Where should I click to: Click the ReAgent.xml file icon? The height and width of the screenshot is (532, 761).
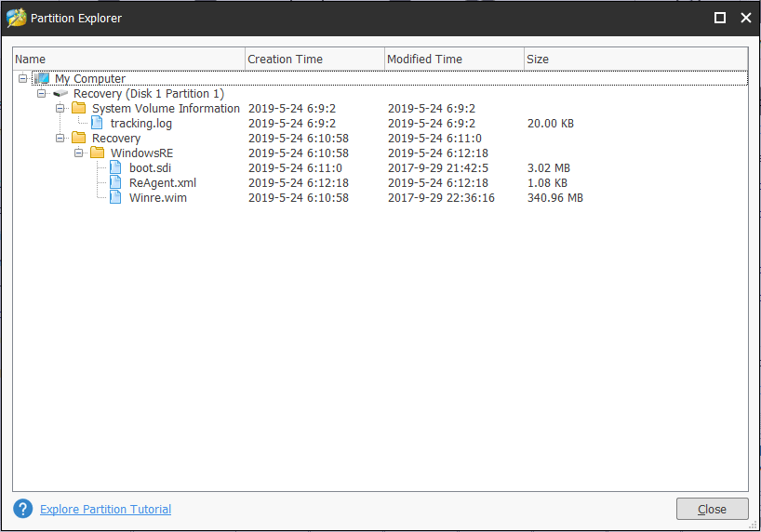pyautogui.click(x=115, y=182)
